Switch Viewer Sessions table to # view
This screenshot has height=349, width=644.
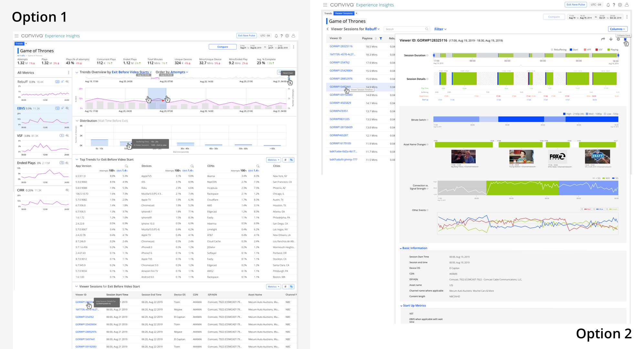tap(285, 287)
